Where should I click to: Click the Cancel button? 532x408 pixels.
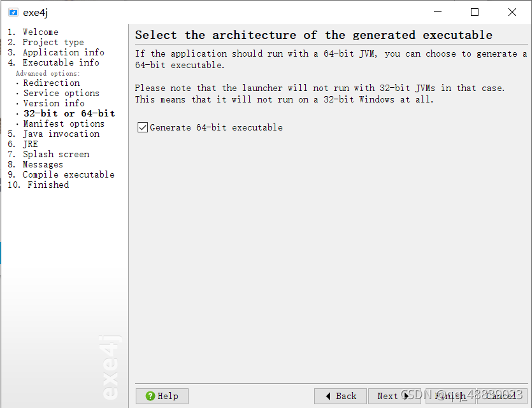point(502,396)
